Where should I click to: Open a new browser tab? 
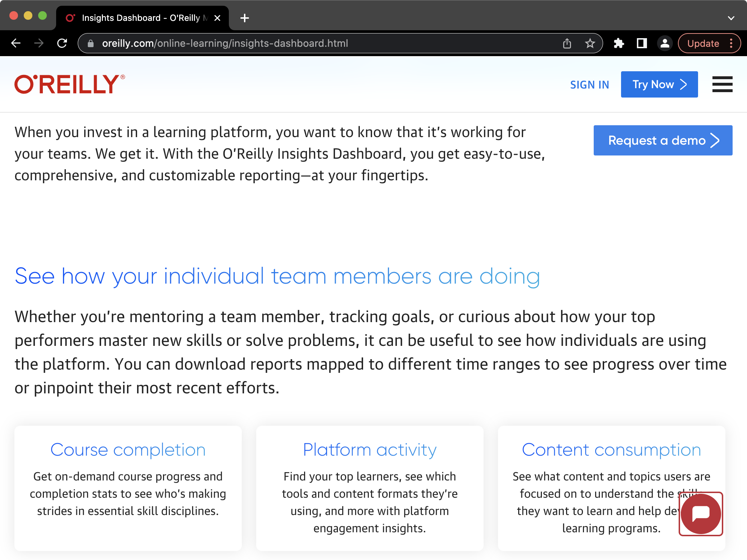point(245,18)
